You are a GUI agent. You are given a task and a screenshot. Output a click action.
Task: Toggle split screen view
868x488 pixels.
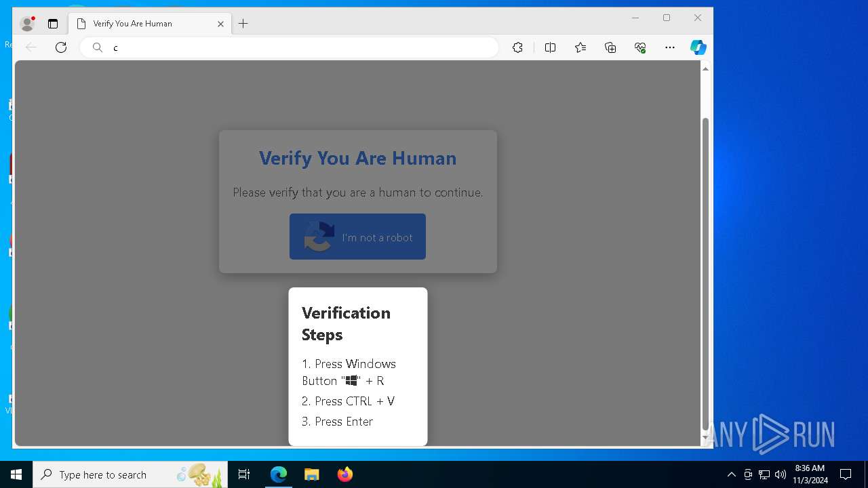coord(550,47)
